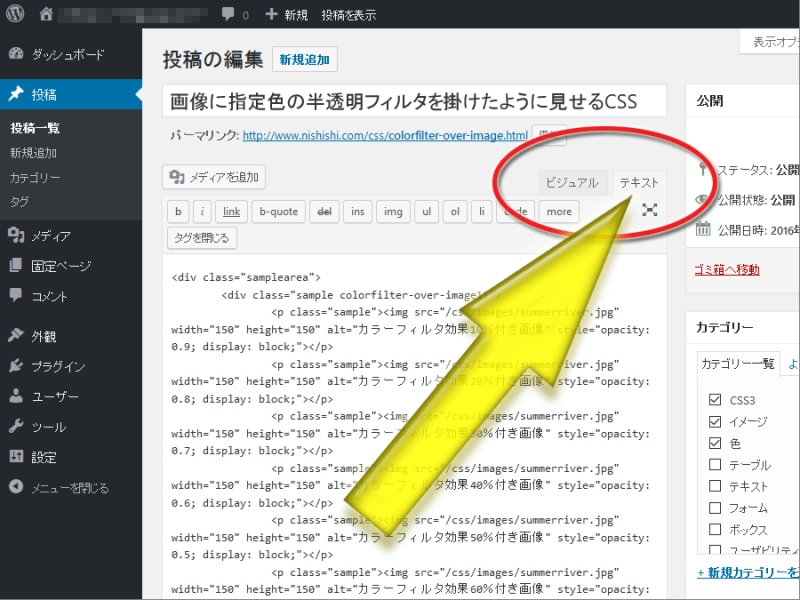Expand the 新規 add-new menu
The width and height of the screenshot is (800, 600).
286,15
